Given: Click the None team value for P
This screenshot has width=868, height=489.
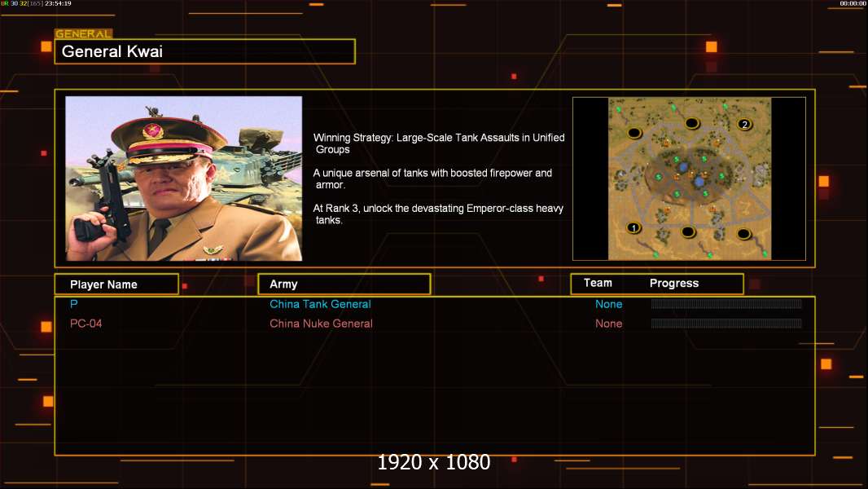Looking at the screenshot, I should [608, 304].
